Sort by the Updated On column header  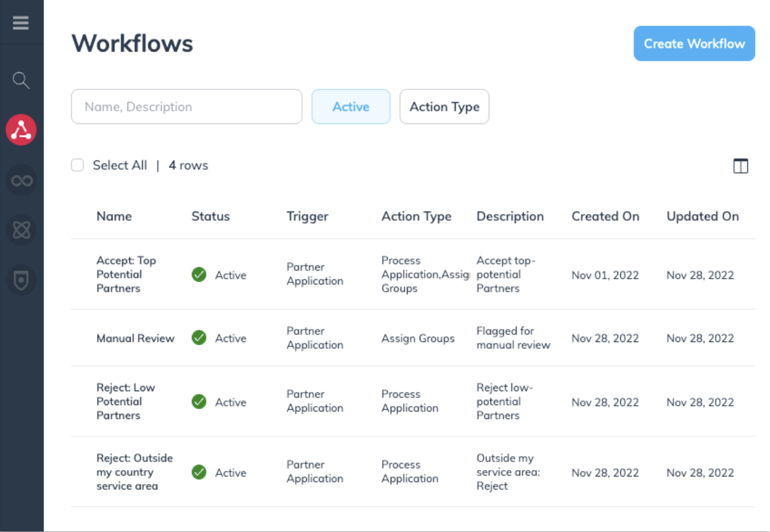(703, 216)
